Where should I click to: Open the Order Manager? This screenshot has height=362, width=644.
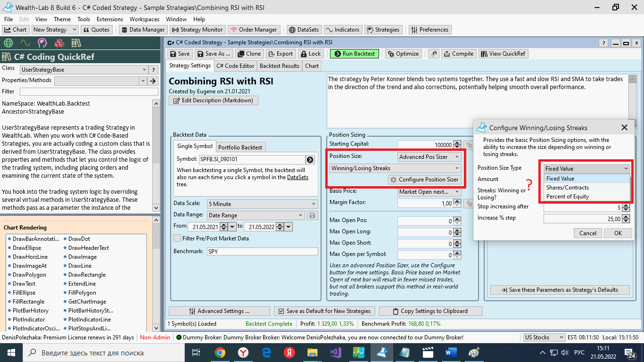tap(255, 30)
